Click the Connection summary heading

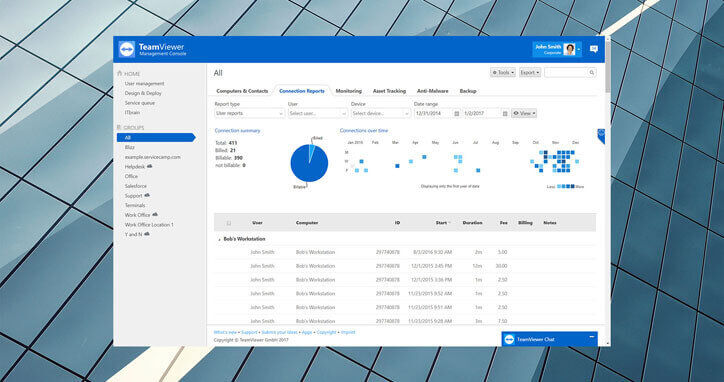[237, 131]
